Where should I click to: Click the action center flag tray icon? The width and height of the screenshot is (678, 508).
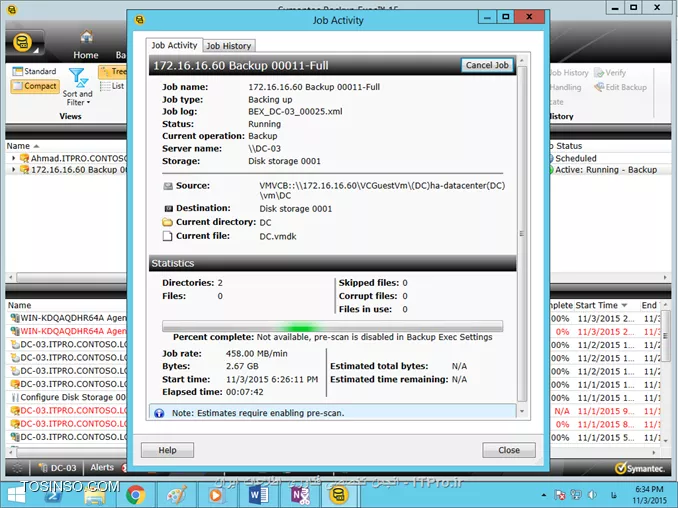pyautogui.click(x=560, y=495)
